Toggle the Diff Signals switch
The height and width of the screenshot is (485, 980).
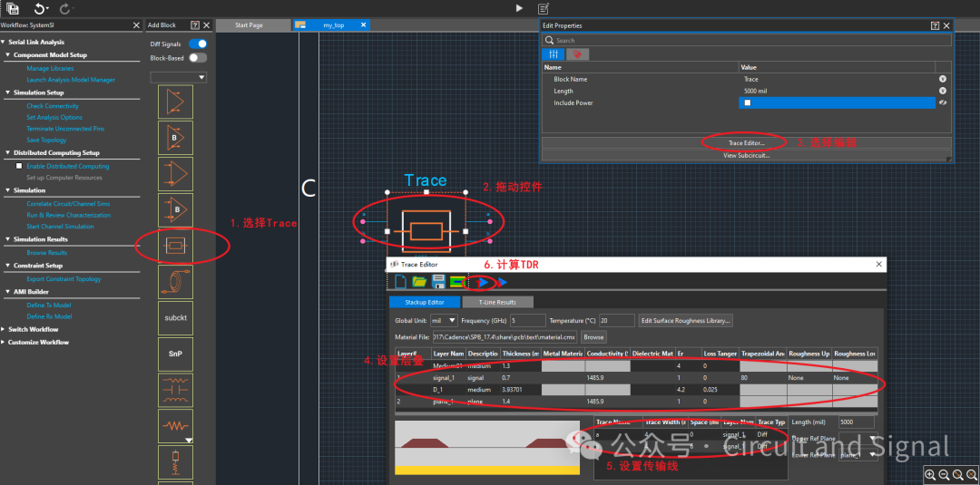click(198, 44)
